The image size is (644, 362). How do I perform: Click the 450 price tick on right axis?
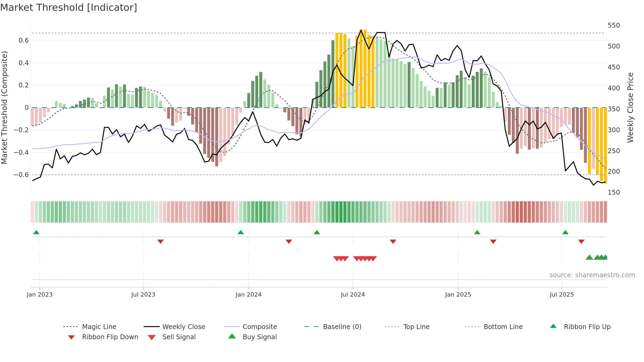614,67
